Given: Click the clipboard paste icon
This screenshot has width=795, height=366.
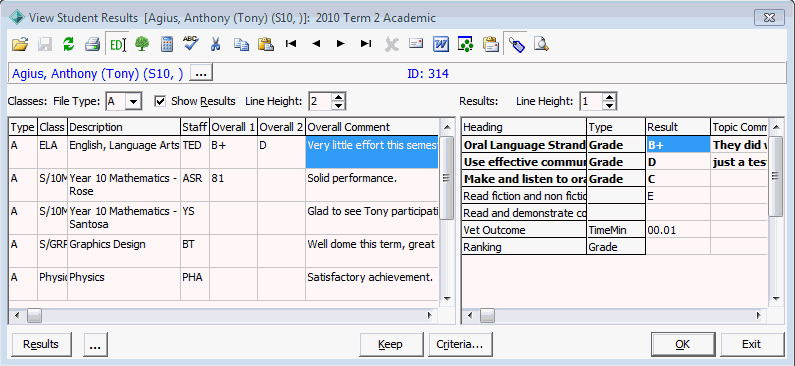Looking at the screenshot, I should [266, 44].
